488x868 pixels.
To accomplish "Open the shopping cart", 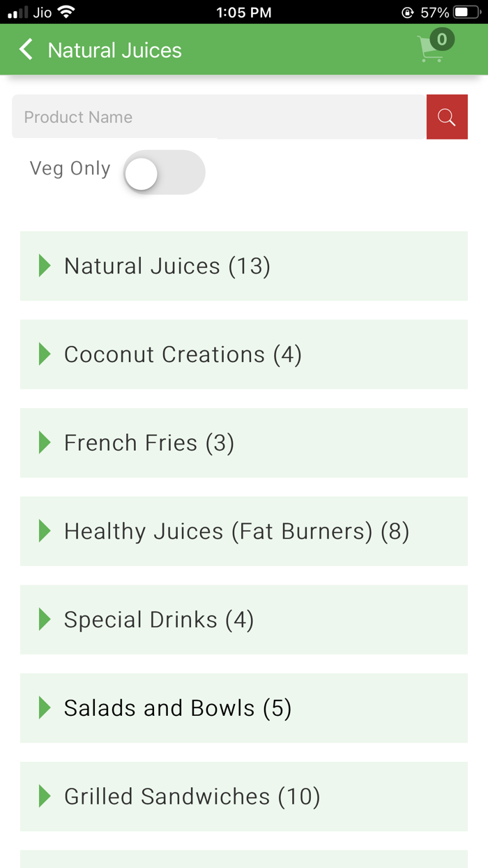I will pyautogui.click(x=432, y=50).
